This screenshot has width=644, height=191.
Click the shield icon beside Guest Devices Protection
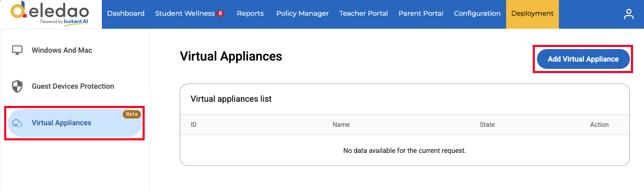coord(17,86)
